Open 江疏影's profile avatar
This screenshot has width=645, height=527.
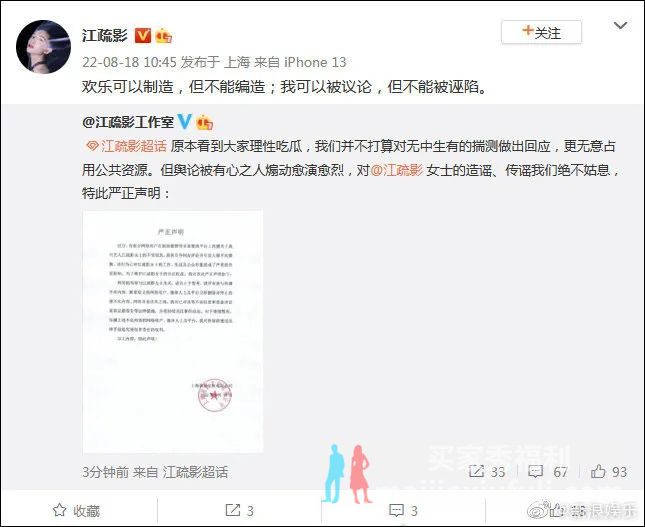click(43, 46)
